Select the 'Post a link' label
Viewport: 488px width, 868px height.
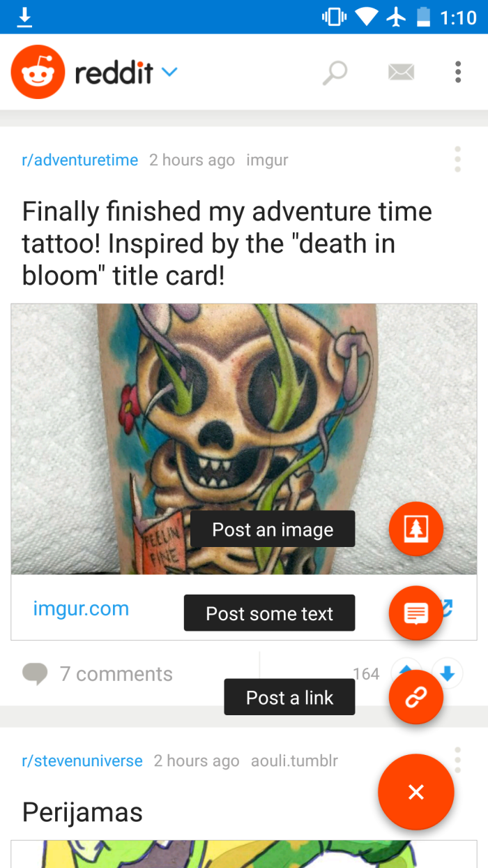click(289, 697)
